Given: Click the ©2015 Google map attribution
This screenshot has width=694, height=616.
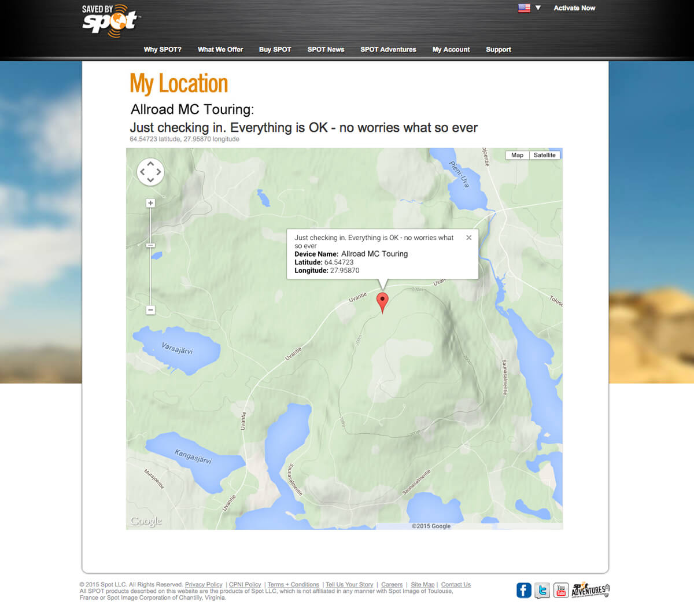Looking at the screenshot, I should point(431,526).
